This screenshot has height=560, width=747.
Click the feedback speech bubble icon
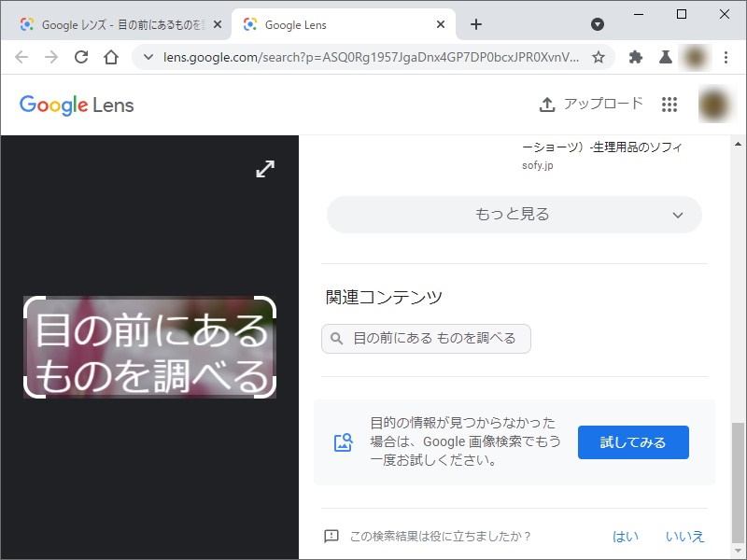pyautogui.click(x=331, y=537)
